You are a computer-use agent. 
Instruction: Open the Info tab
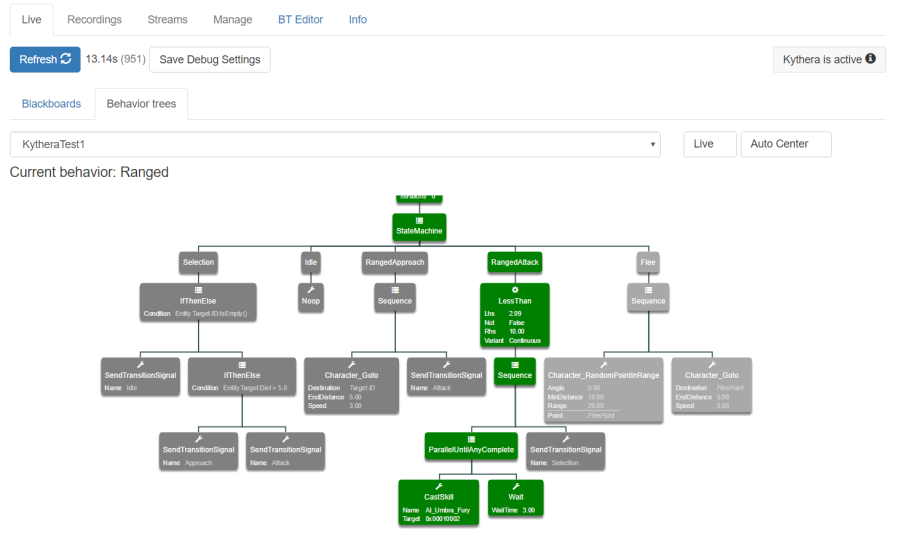[x=358, y=19]
